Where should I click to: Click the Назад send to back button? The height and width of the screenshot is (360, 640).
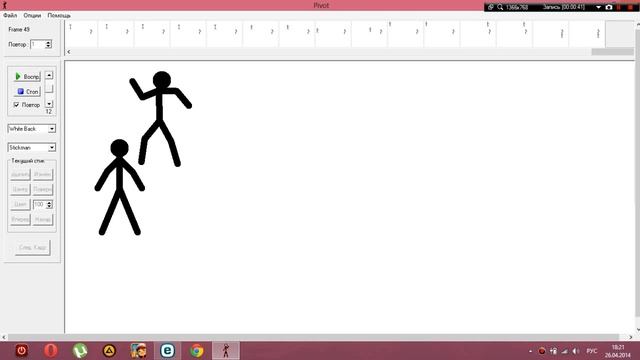(x=42, y=219)
